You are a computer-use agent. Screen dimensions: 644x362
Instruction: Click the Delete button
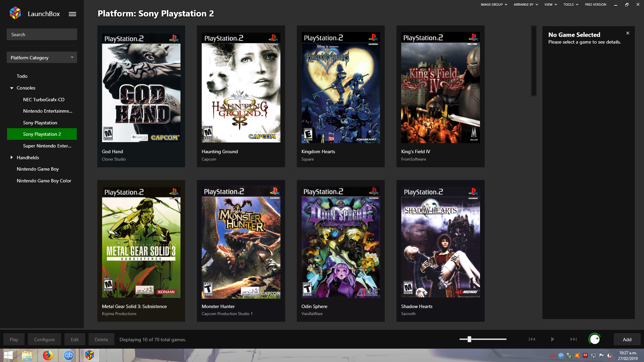coord(101,340)
